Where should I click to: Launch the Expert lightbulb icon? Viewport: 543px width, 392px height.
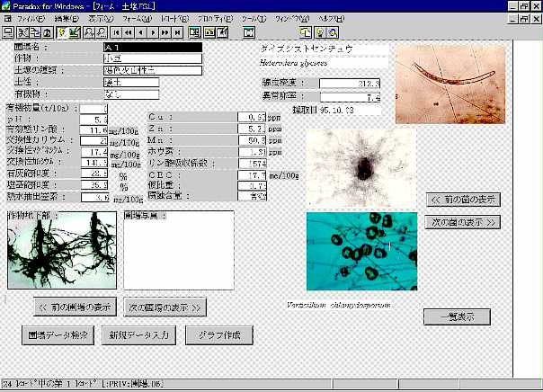320,32
